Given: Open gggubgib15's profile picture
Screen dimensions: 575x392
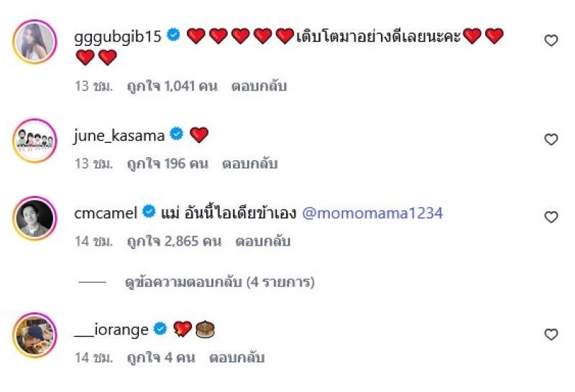Looking at the screenshot, I should (x=34, y=41).
